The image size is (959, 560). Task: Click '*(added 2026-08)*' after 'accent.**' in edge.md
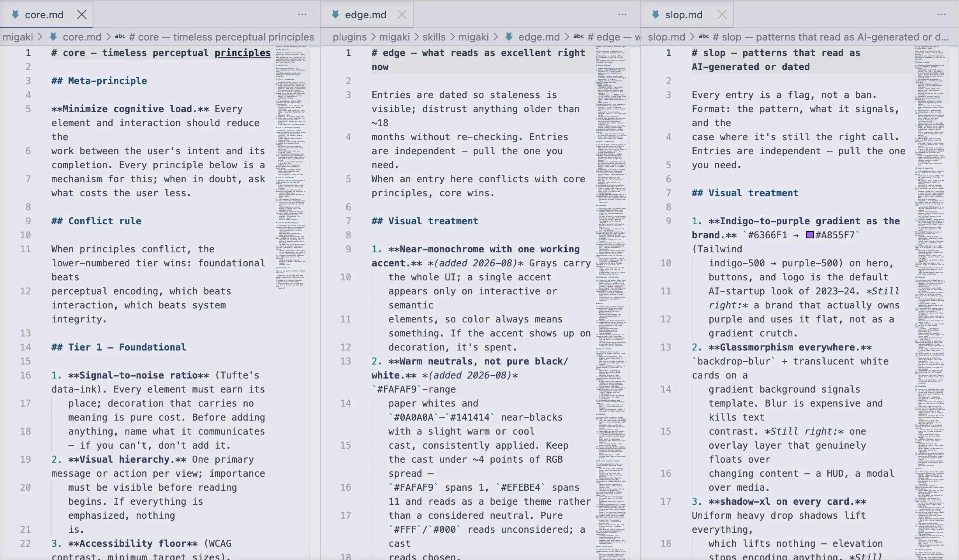[476, 263]
